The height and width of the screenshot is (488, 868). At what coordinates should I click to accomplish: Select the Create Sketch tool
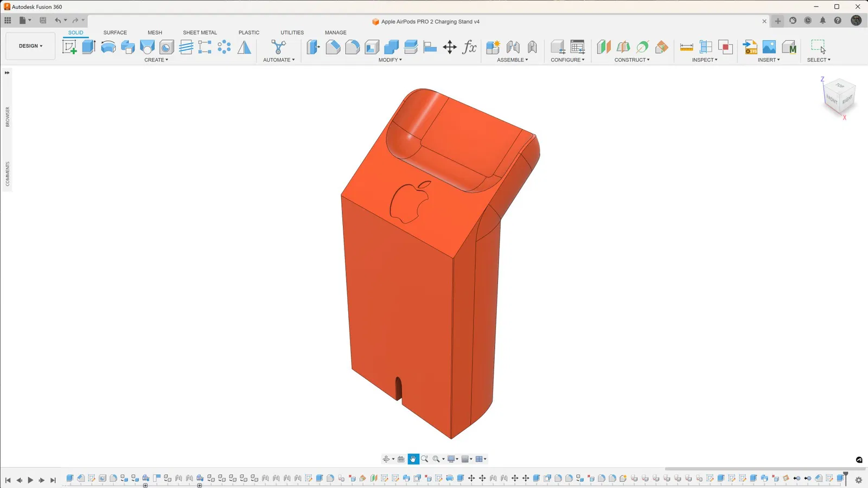pyautogui.click(x=69, y=47)
